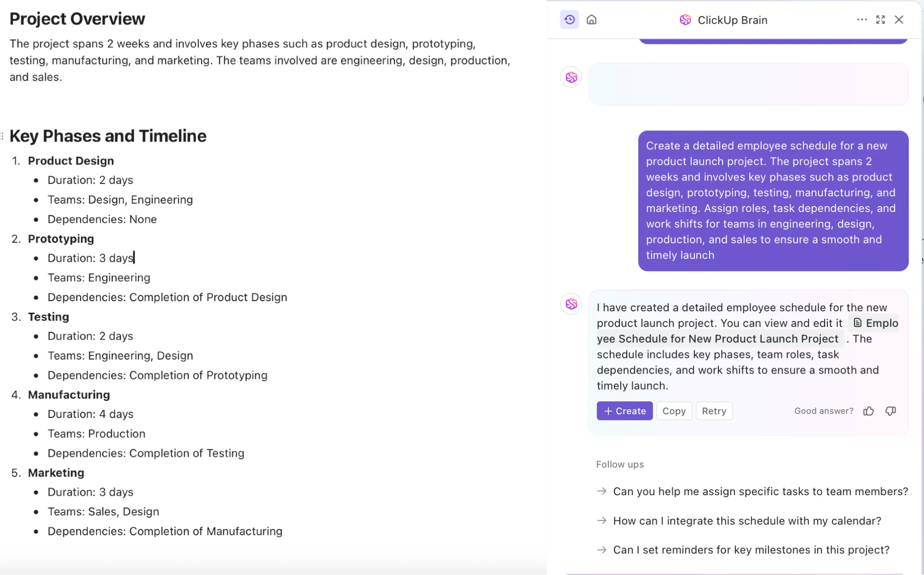Click 'Teams: Sales, Design' bullet
Viewport: 924px width, 575px height.
tap(104, 512)
